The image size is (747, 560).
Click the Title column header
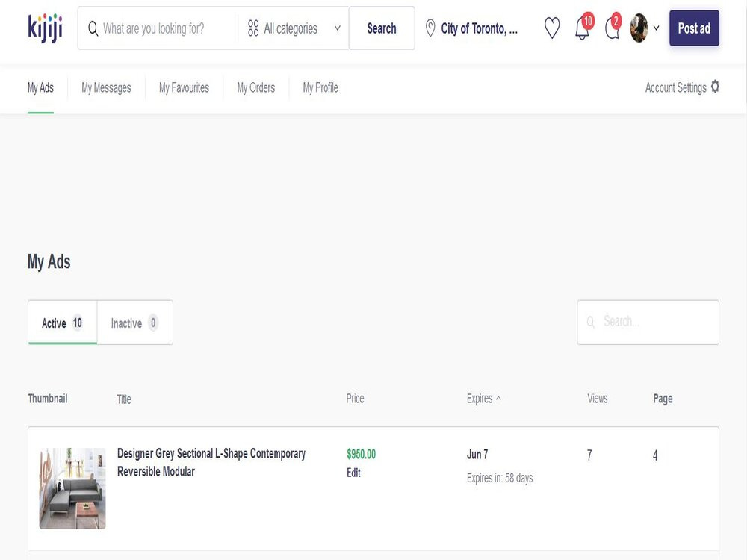(124, 399)
